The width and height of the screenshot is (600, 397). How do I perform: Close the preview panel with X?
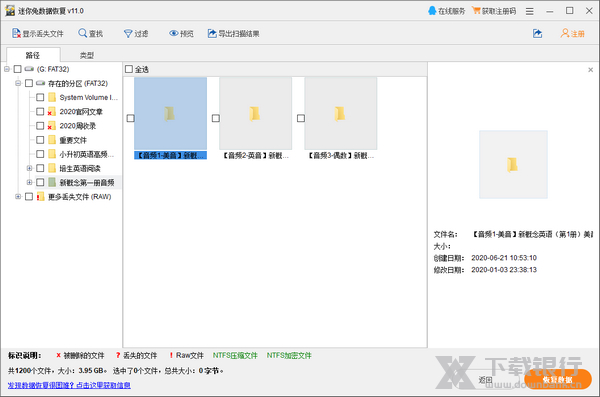590,70
